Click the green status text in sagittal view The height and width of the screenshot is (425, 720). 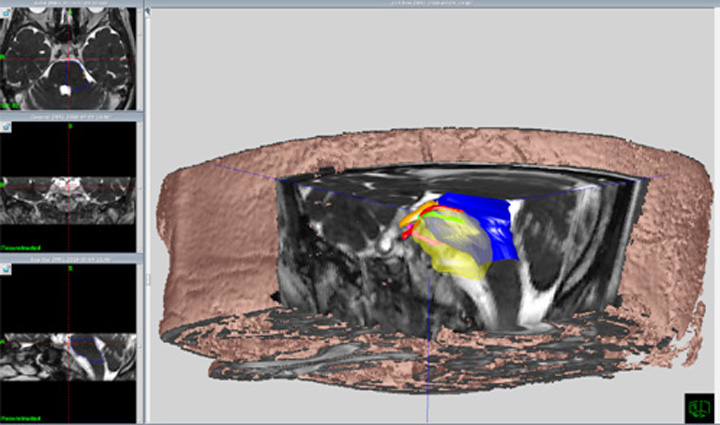21,419
